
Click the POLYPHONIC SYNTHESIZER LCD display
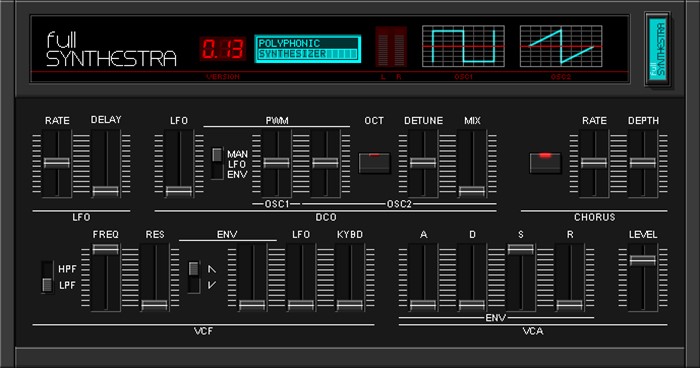tap(308, 49)
